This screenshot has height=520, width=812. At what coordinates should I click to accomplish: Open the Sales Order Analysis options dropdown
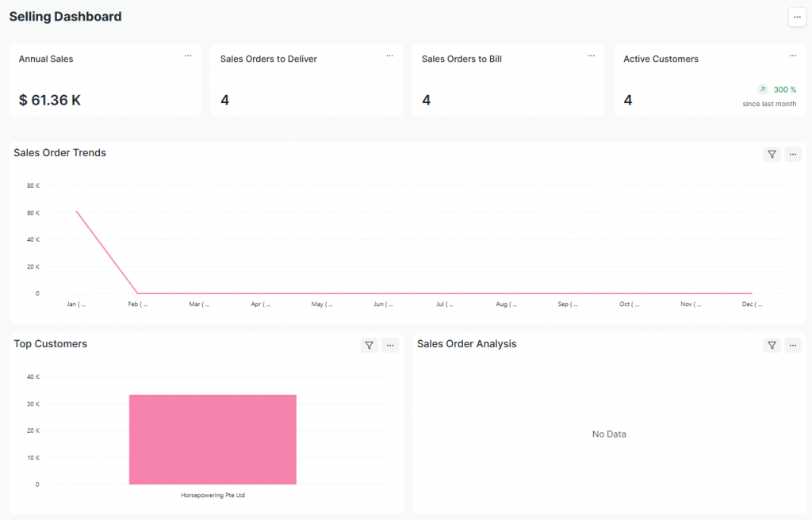click(792, 345)
